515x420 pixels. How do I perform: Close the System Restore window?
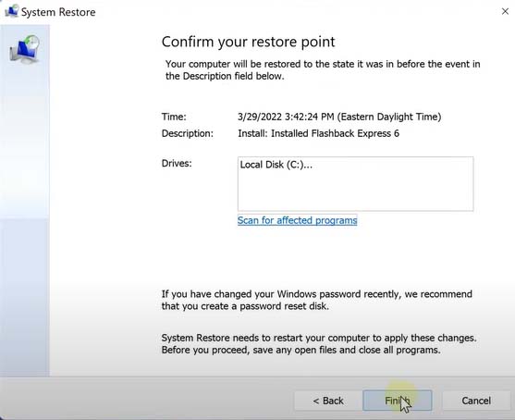click(x=505, y=11)
